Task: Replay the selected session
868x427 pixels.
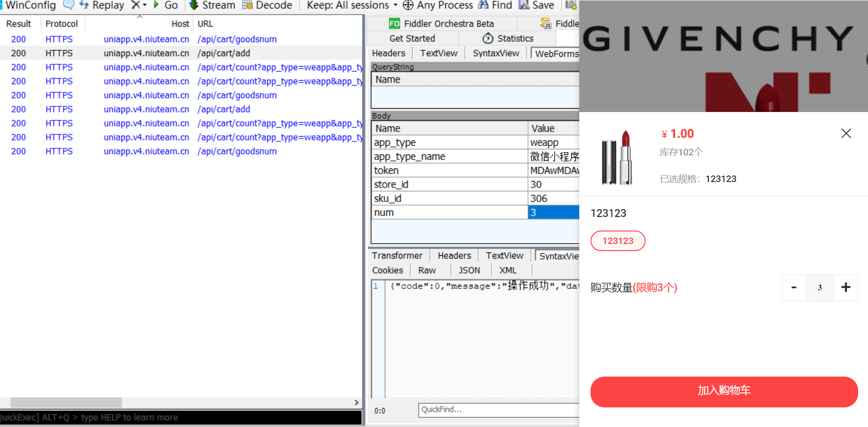Action: click(x=102, y=5)
